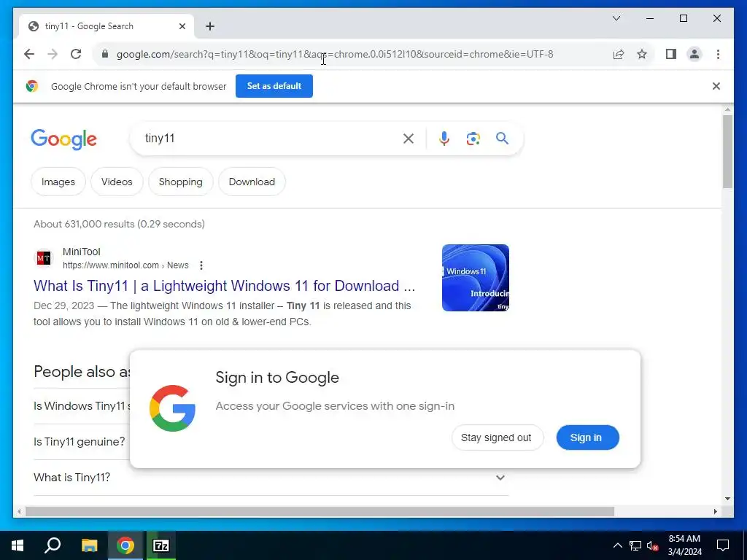Click Stay signed out button
Screen dimensions: 747x560
point(496,437)
